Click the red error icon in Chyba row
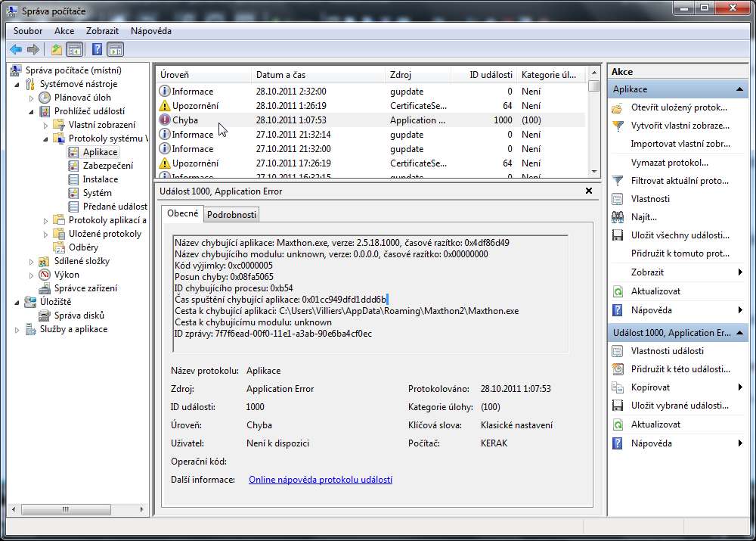 click(x=165, y=120)
